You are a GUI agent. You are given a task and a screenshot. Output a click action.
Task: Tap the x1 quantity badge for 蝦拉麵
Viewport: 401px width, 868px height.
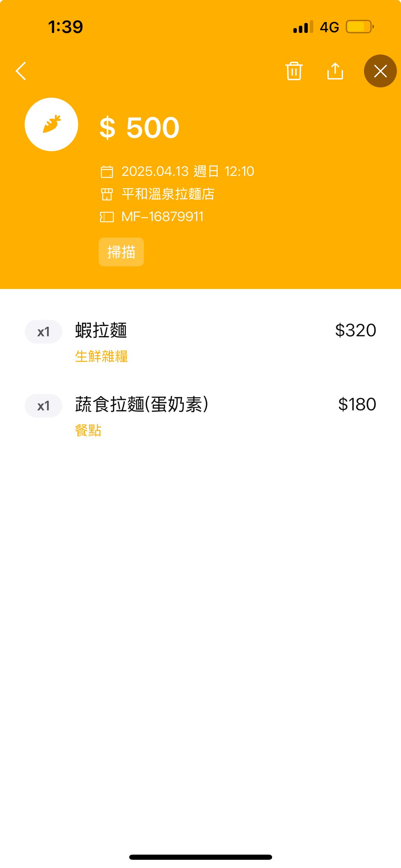pos(44,332)
